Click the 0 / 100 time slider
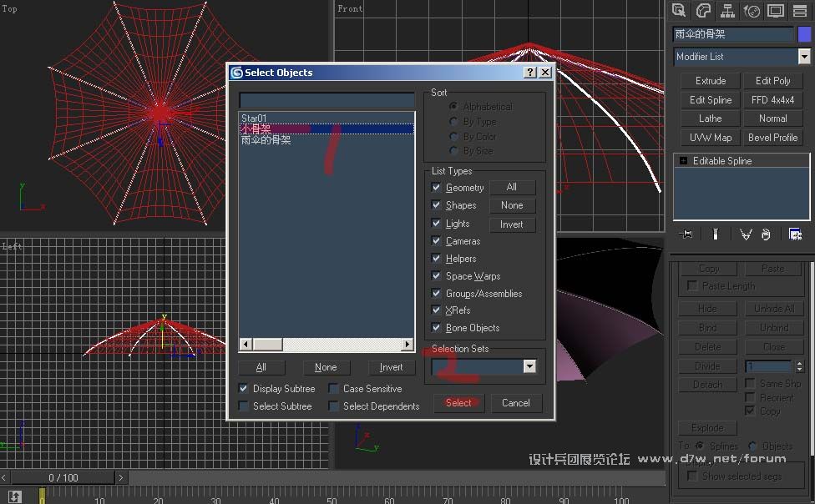Screen dimensions: 815x504 point(63,477)
